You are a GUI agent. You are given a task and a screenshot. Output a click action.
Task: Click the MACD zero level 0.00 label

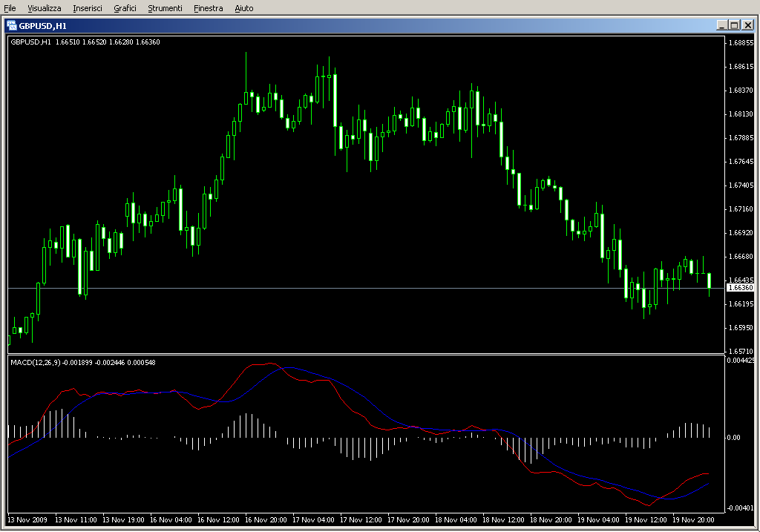tap(733, 438)
